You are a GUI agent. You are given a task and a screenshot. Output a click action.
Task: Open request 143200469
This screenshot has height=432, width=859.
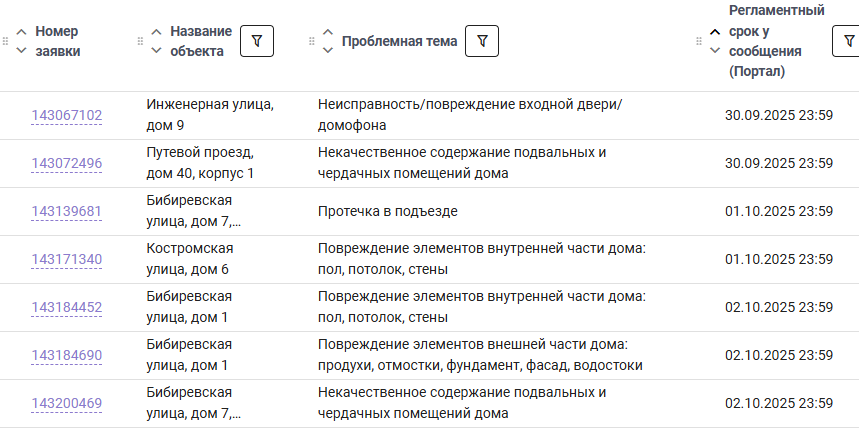coord(67,404)
